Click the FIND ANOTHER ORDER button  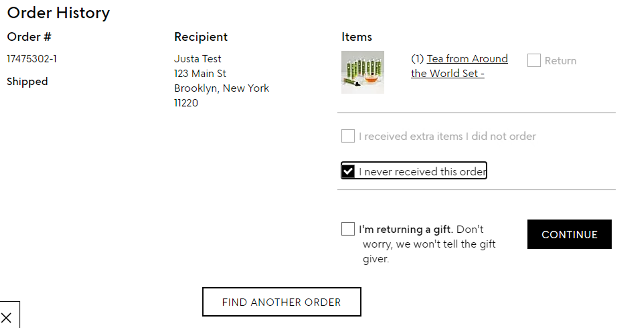tap(281, 302)
